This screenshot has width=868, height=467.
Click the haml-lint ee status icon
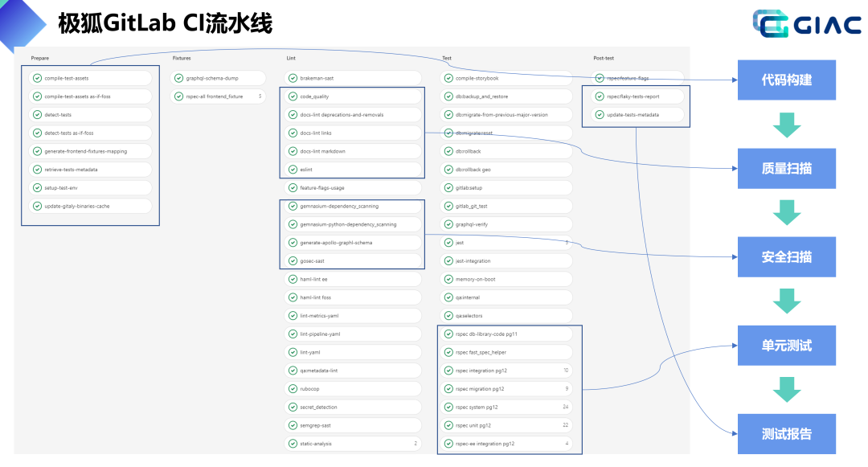(x=293, y=279)
